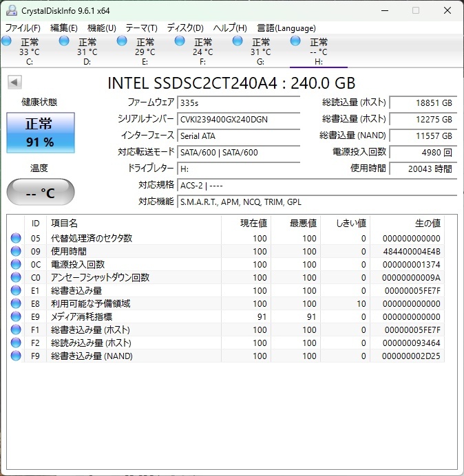Click status orb for attribute E8 row
The image size is (464, 476).
tap(16, 303)
